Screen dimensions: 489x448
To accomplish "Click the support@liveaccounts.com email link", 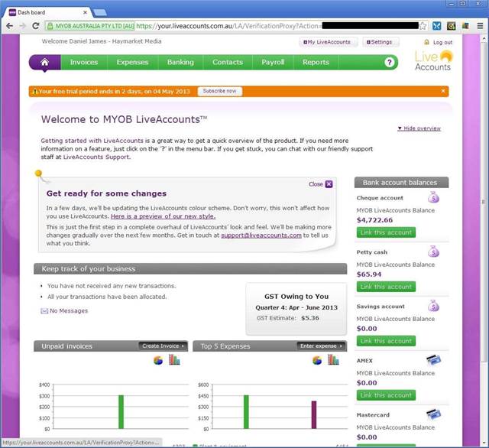I will click(261, 235).
